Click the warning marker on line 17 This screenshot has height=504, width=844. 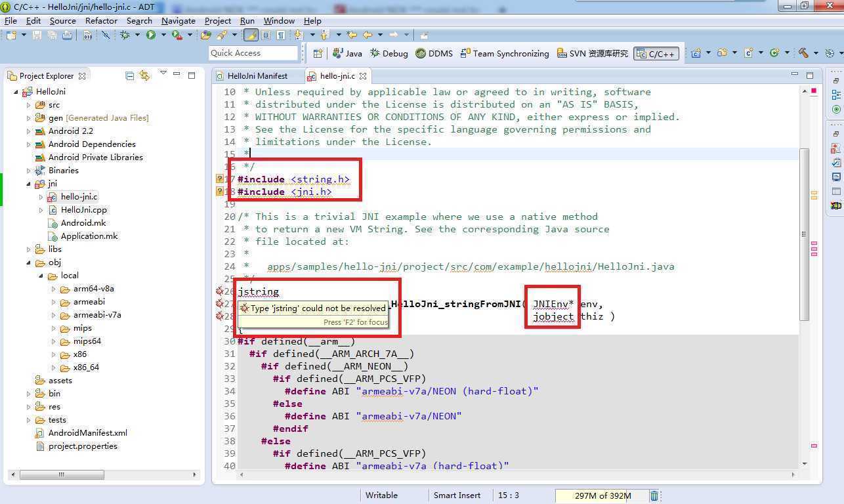[x=220, y=179]
